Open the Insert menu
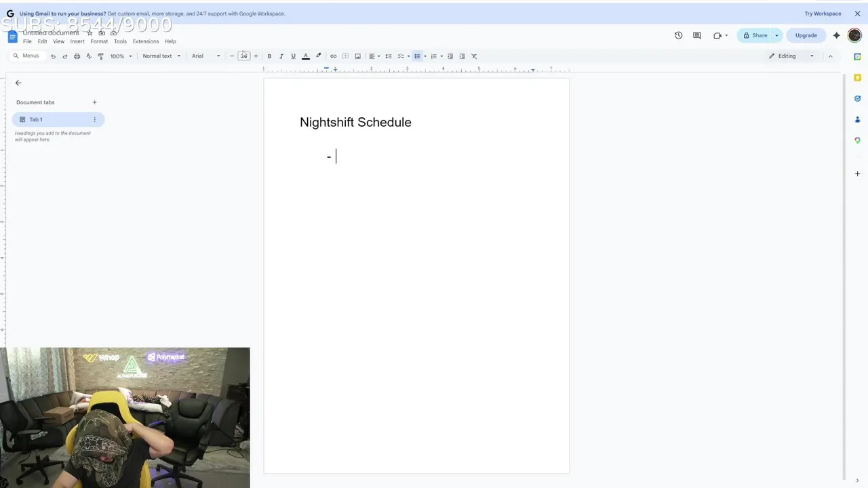This screenshot has height=488, width=868. coord(77,41)
